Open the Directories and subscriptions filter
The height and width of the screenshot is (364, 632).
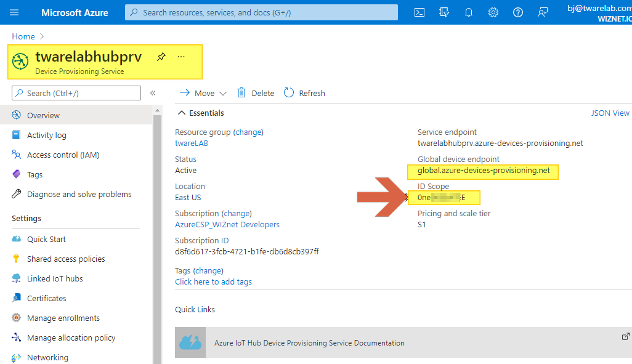(x=444, y=12)
